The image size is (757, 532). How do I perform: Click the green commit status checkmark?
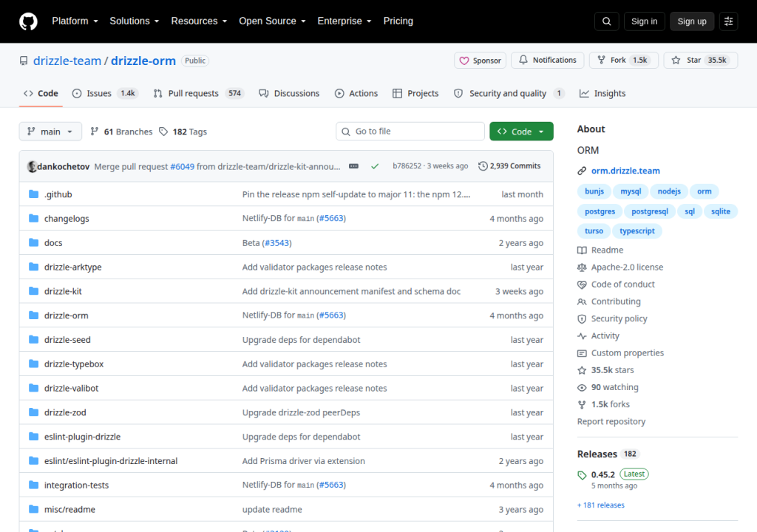pyautogui.click(x=375, y=166)
